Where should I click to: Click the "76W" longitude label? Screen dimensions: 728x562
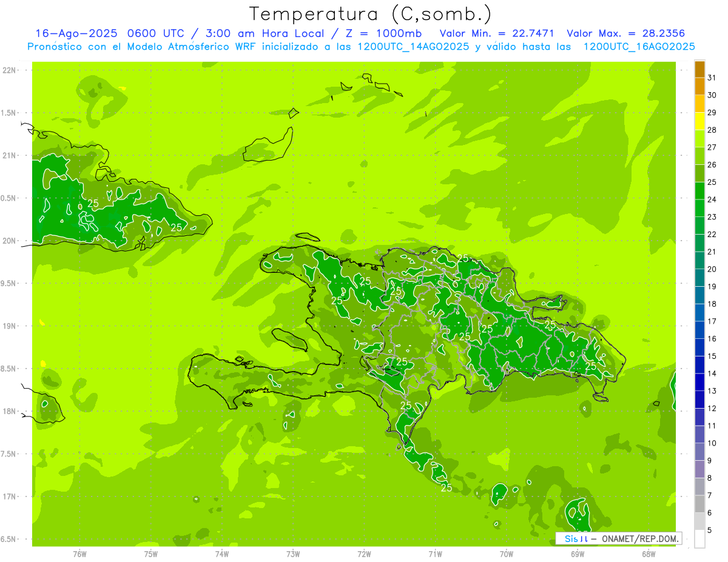79,554
